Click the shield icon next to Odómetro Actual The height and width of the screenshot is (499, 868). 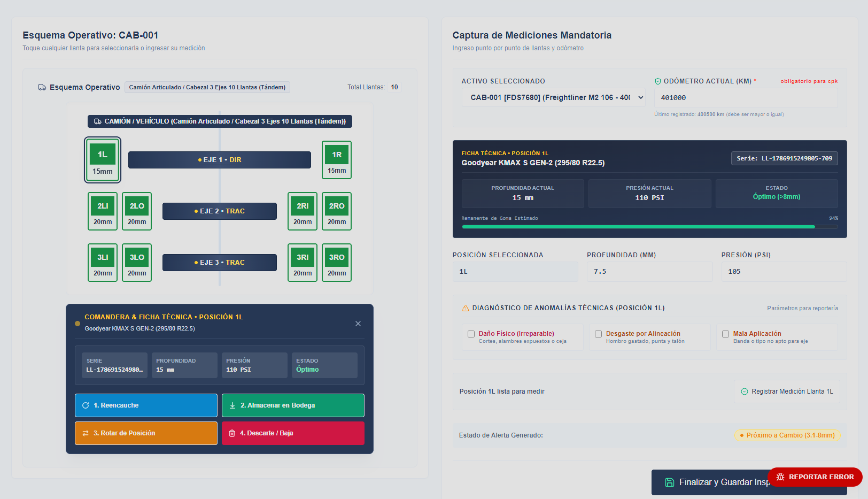(658, 81)
